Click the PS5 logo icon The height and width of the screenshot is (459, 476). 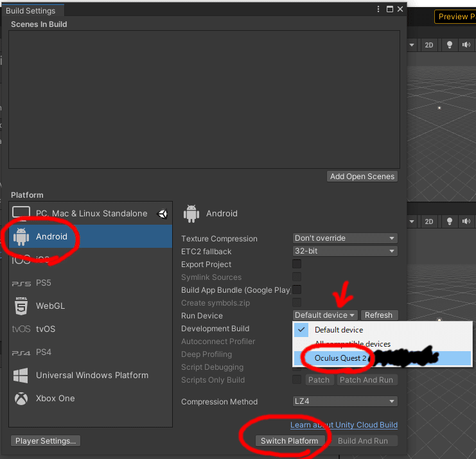(x=21, y=284)
